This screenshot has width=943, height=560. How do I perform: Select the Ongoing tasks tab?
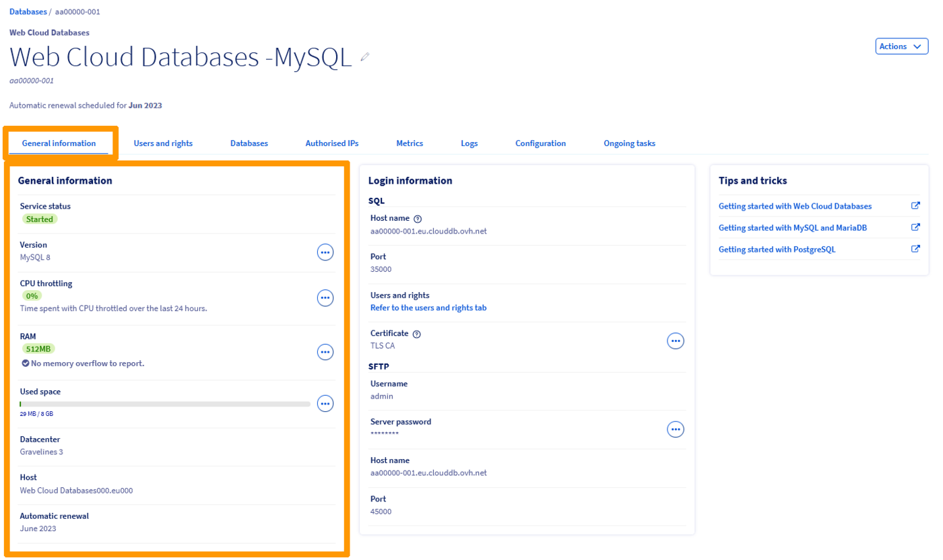click(x=629, y=143)
